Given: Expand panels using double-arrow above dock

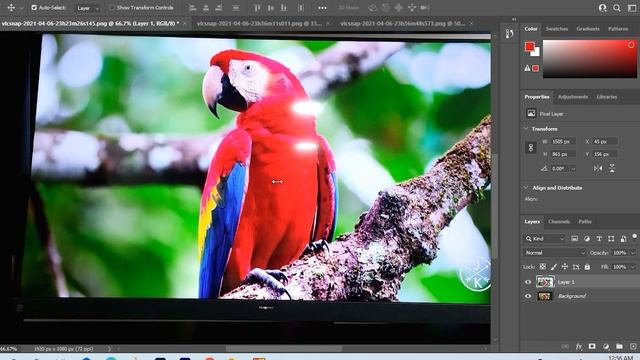Looking at the screenshot, I should (x=514, y=19).
